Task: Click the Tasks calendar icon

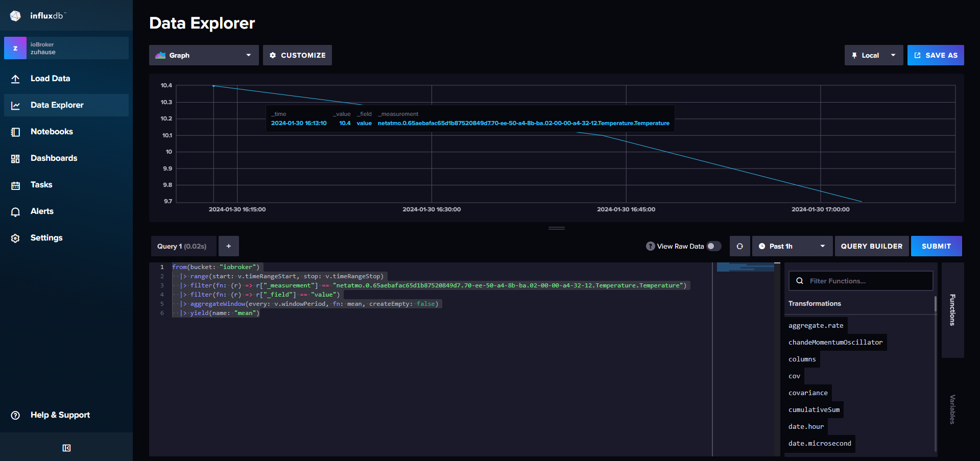Action: 15,185
